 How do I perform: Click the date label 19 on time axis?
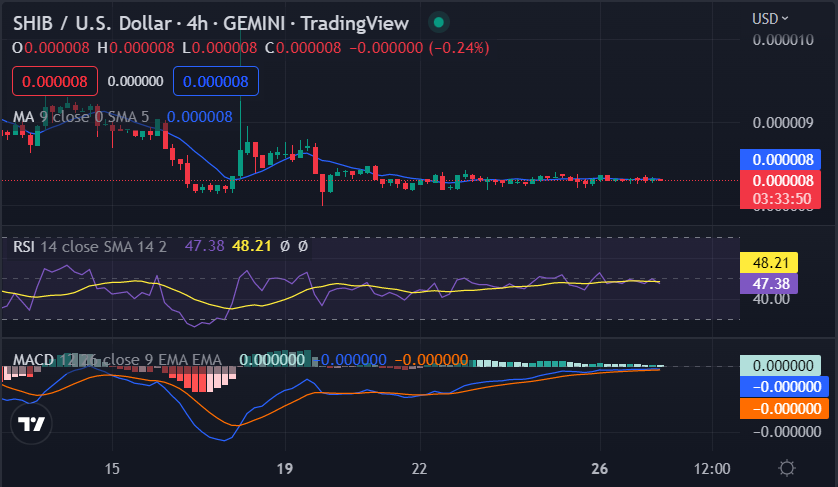pyautogui.click(x=285, y=469)
